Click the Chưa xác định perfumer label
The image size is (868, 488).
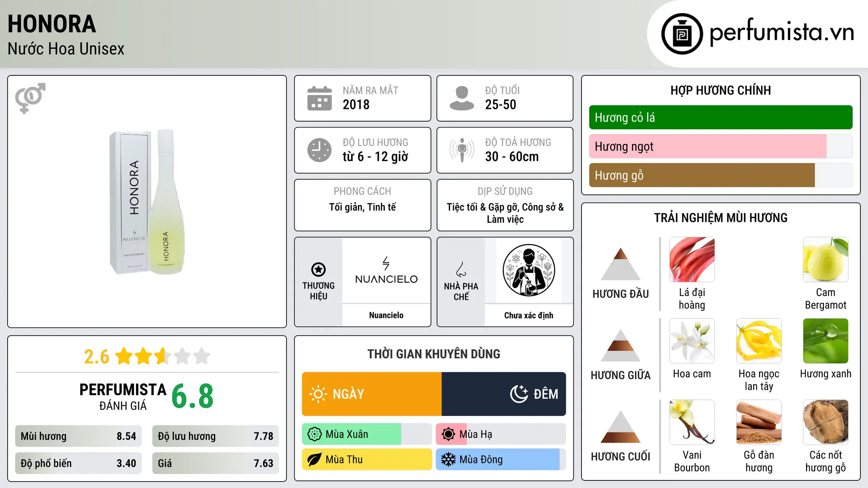pyautogui.click(x=529, y=315)
